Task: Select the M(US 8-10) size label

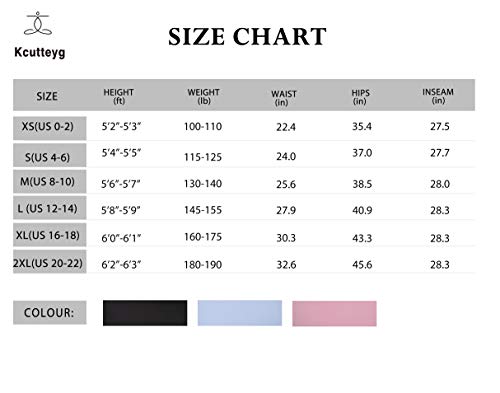Action: [50, 182]
